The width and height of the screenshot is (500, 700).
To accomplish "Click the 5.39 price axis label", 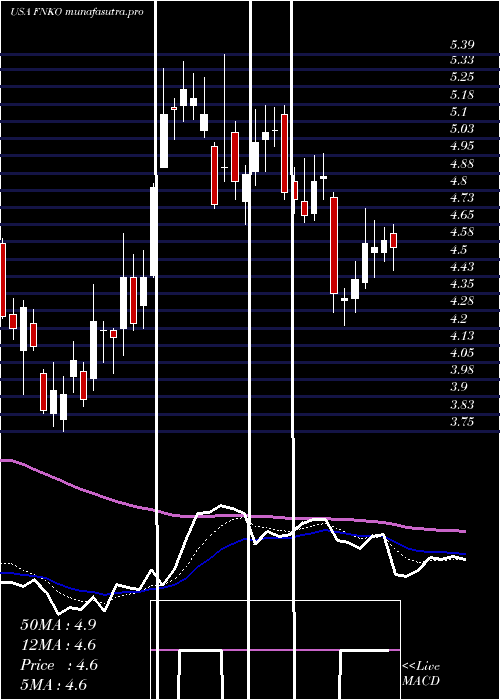I will click(x=462, y=45).
